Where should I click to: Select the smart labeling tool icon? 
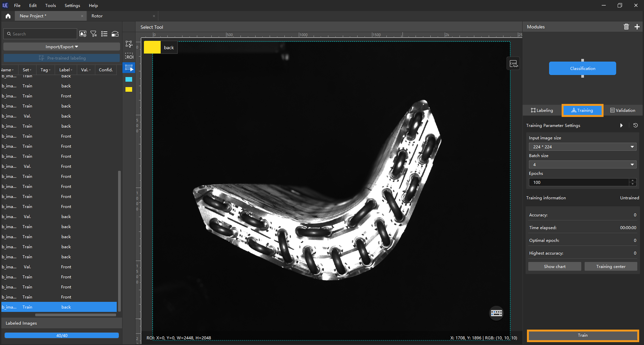tap(129, 44)
